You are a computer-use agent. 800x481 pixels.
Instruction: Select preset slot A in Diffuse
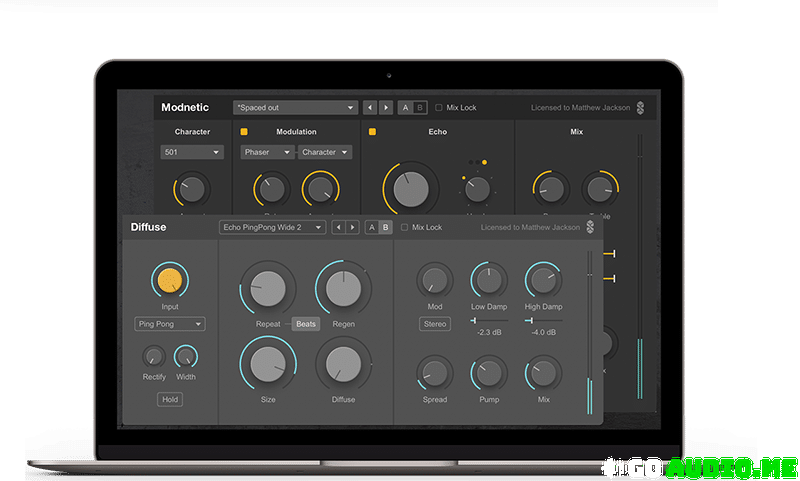[x=371, y=227]
